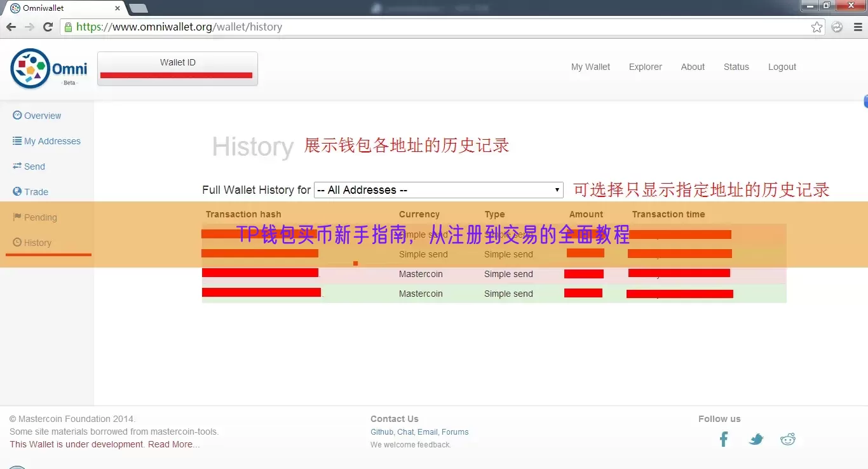Open the Facebook follow icon
This screenshot has height=469, width=868.
click(724, 439)
